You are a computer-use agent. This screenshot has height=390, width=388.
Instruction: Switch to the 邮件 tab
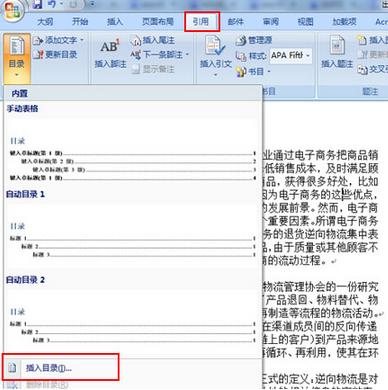pyautogui.click(x=235, y=22)
